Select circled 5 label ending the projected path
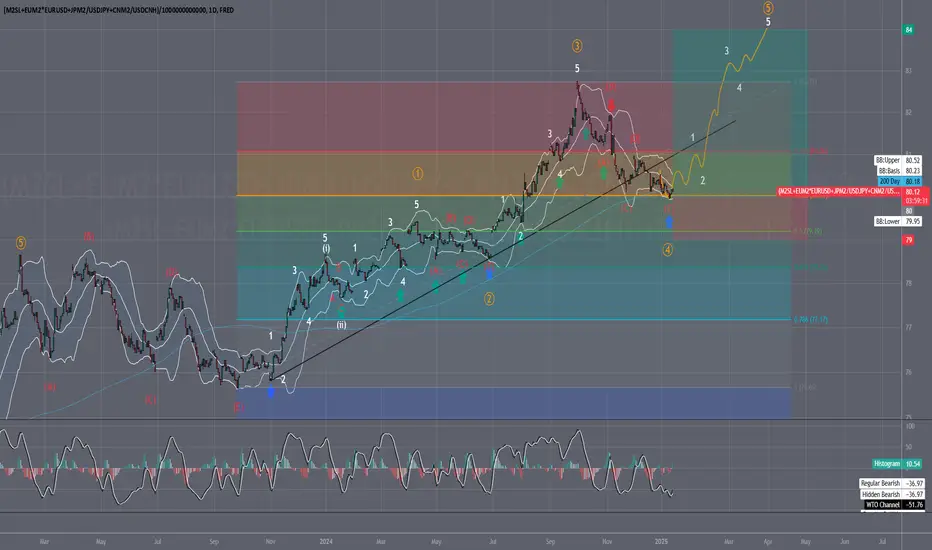This screenshot has height=550, width=932. (x=768, y=8)
